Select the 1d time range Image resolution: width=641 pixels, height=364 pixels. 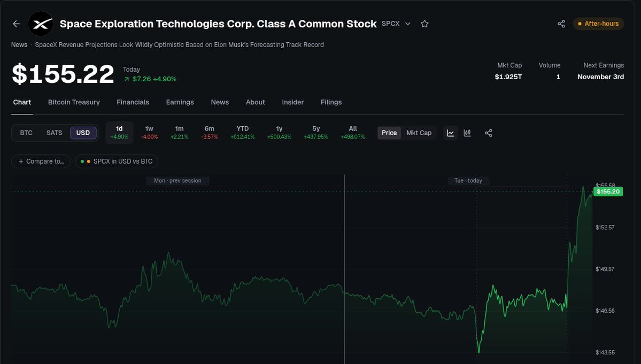click(x=119, y=133)
